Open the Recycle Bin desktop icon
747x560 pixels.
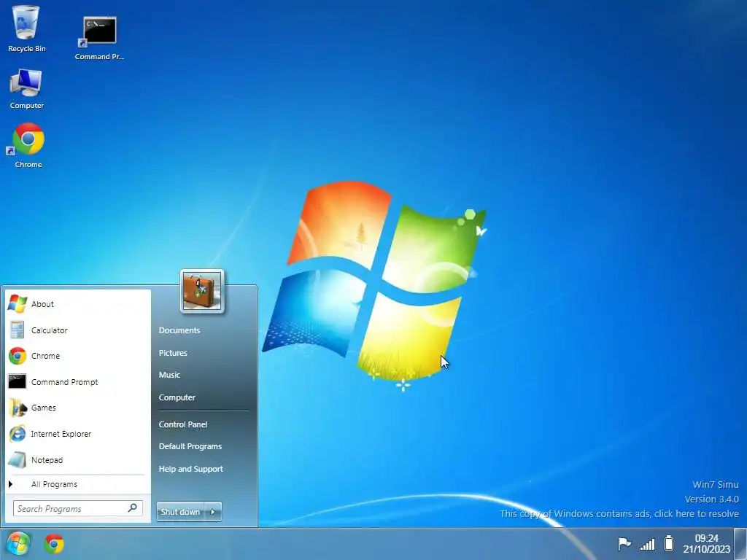click(26, 28)
